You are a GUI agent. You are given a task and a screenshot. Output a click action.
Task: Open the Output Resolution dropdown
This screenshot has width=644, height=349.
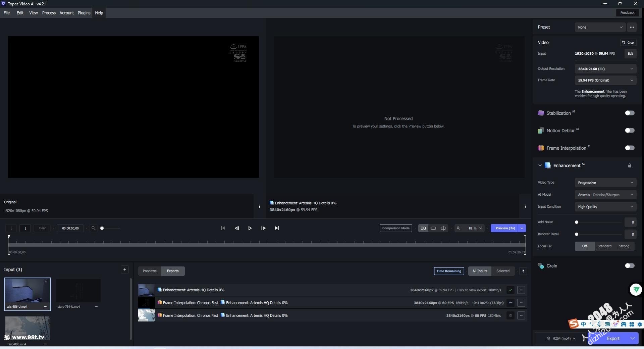[x=605, y=69]
